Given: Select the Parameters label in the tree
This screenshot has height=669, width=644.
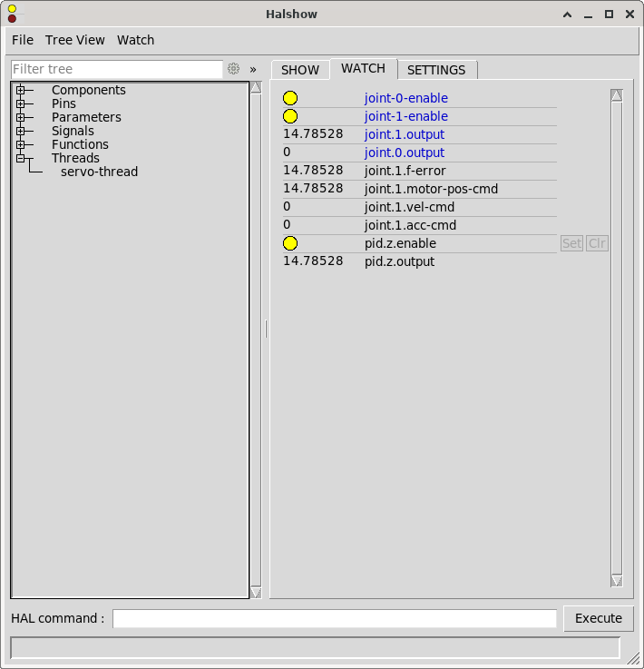Looking at the screenshot, I should (86, 117).
